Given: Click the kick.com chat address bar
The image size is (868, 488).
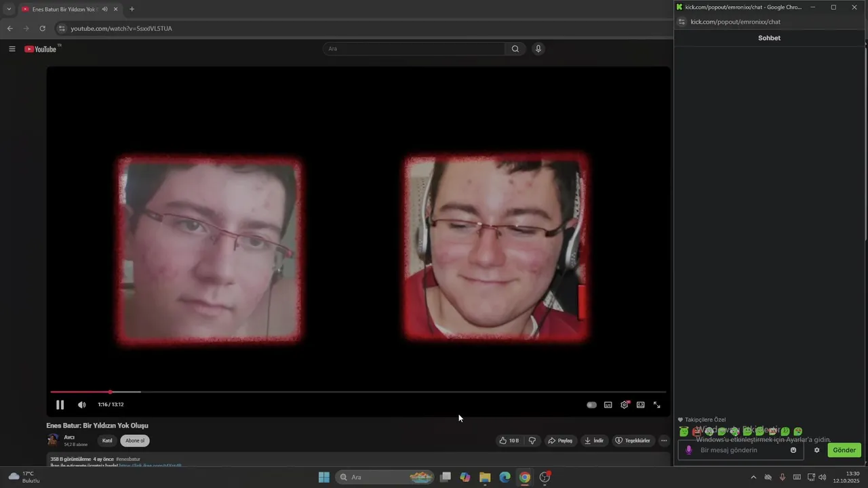Looking at the screenshot, I should [735, 22].
